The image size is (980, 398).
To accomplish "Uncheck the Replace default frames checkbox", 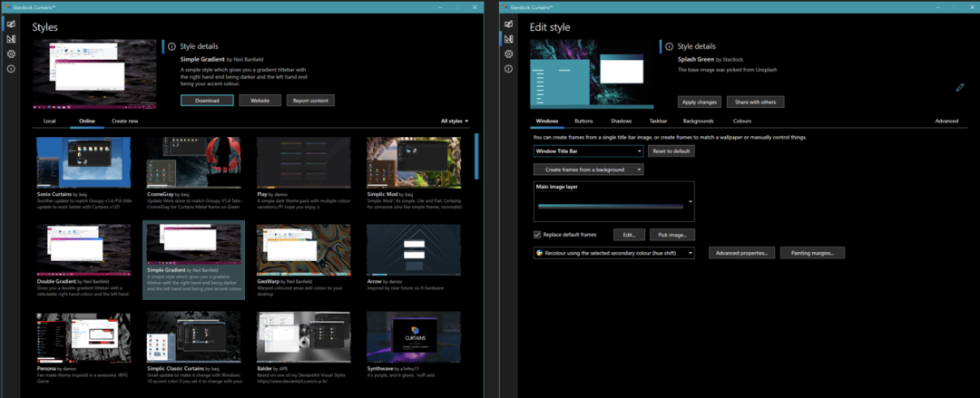I will 537,234.
